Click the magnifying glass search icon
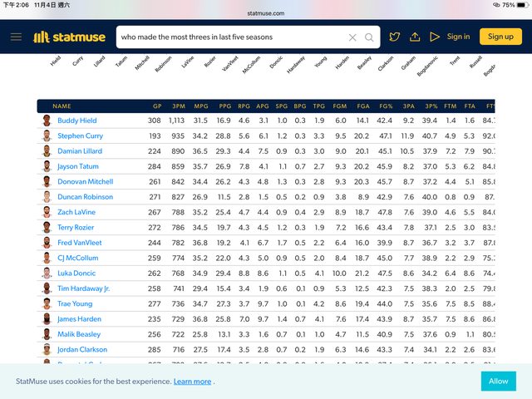This screenshot has width=532, height=399. pos(369,37)
